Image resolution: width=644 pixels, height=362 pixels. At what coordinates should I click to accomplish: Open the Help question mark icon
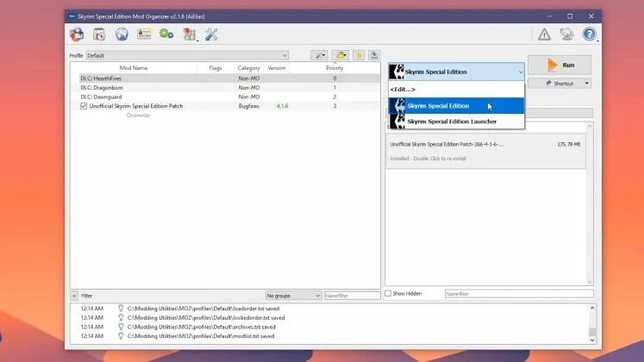pyautogui.click(x=590, y=34)
